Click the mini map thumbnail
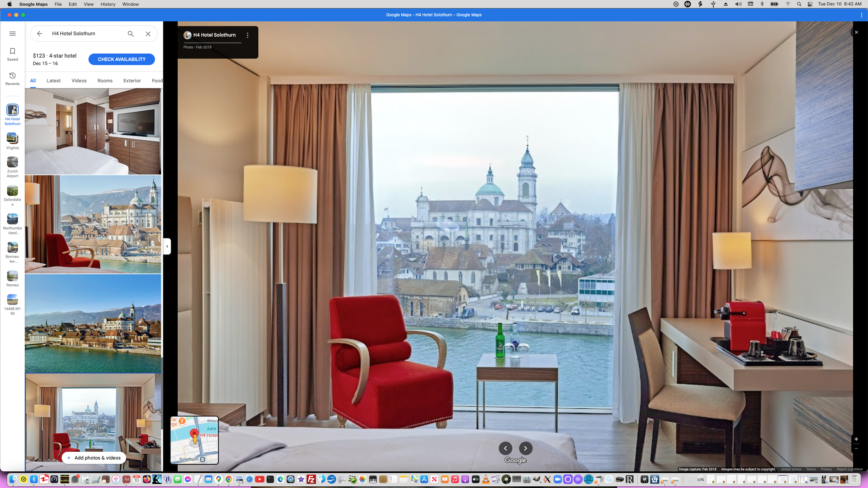 tap(194, 440)
